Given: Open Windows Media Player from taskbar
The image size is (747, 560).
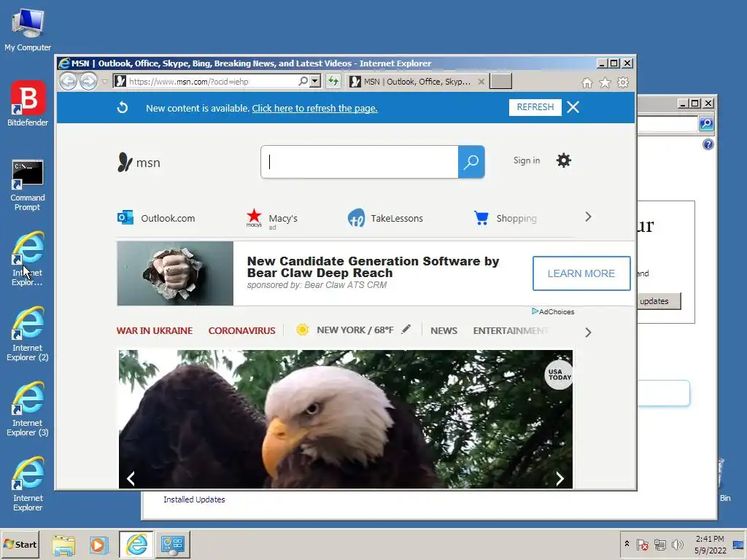Looking at the screenshot, I should pyautogui.click(x=99, y=544).
